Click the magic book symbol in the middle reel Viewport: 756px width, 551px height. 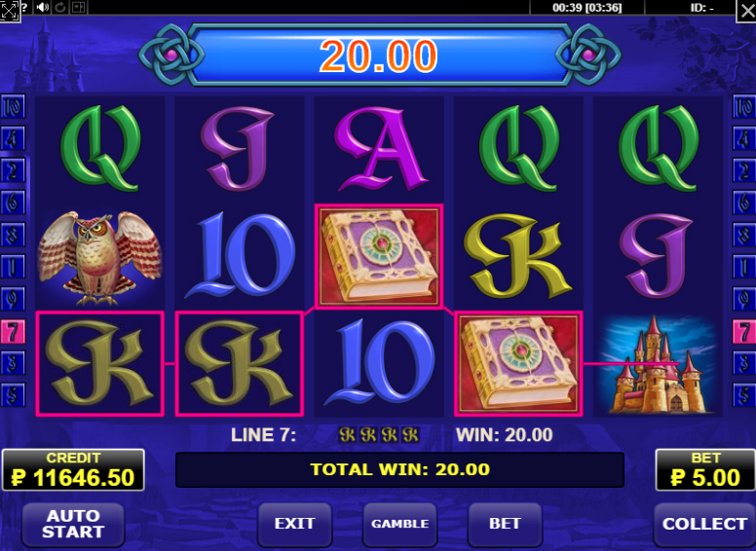point(378,256)
